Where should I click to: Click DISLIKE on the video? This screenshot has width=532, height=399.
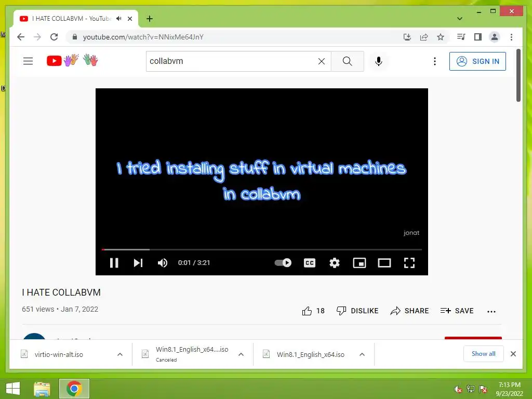pos(357,311)
